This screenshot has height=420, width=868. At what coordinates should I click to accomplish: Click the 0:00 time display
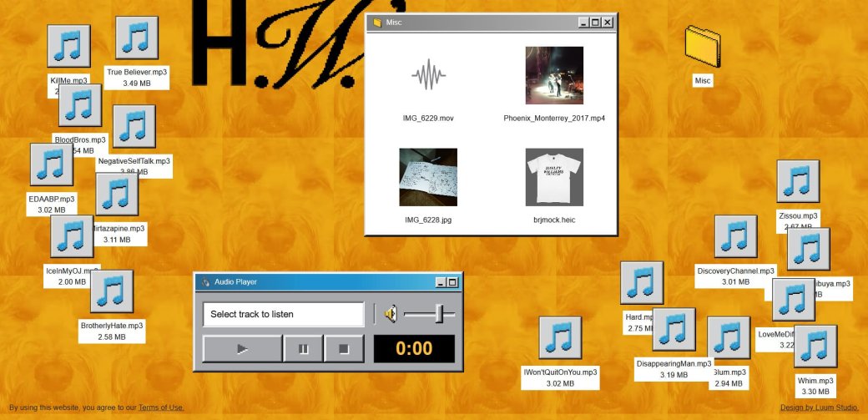(414, 348)
